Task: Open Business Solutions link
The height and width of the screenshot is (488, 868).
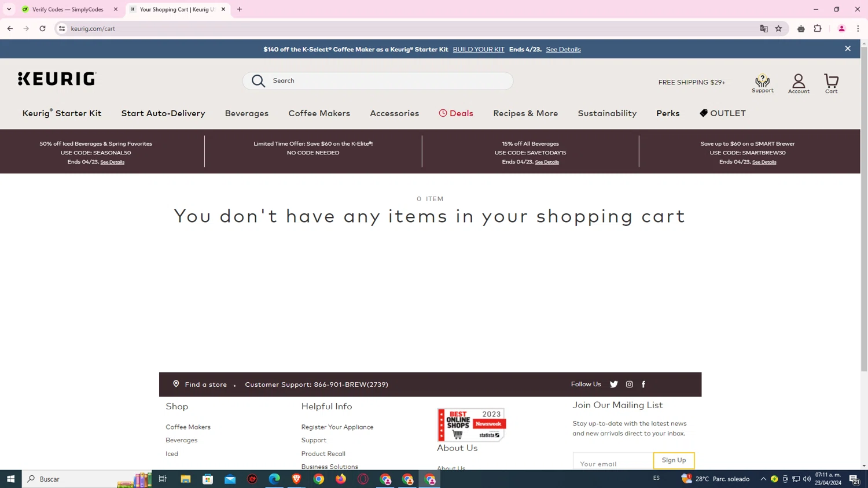Action: tap(329, 467)
